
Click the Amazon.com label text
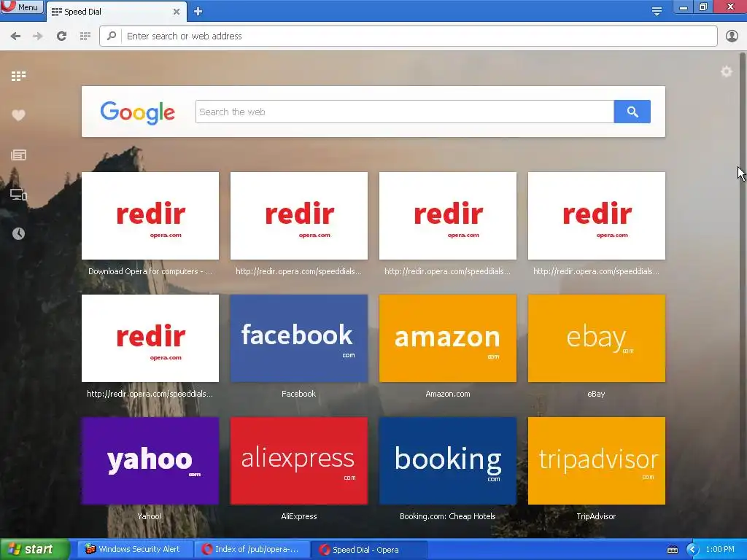click(447, 394)
